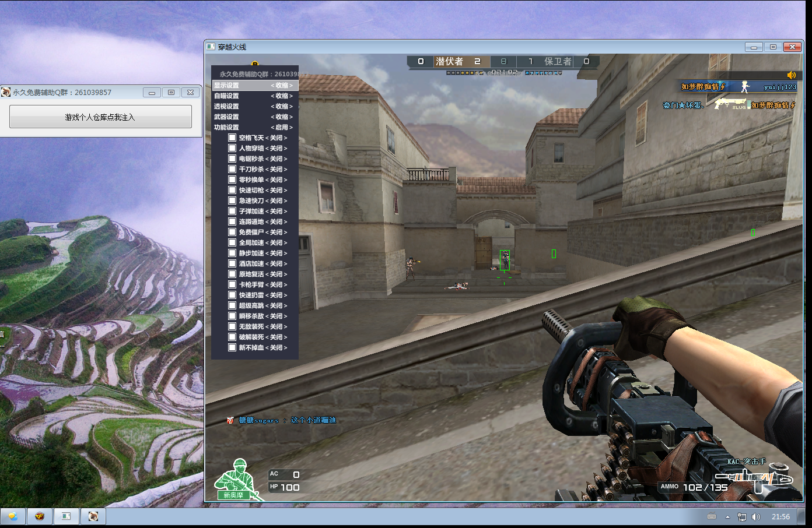Click the AC 0 armor indicator
Screen dimensions: 812x528
[285, 474]
